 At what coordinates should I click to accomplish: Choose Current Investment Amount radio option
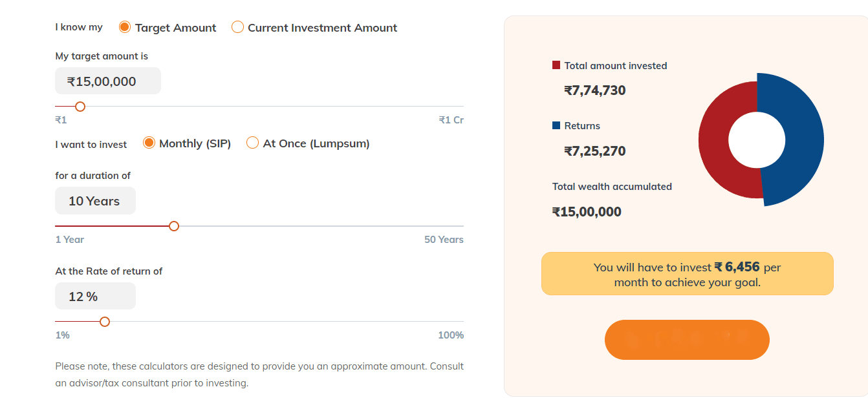click(237, 27)
